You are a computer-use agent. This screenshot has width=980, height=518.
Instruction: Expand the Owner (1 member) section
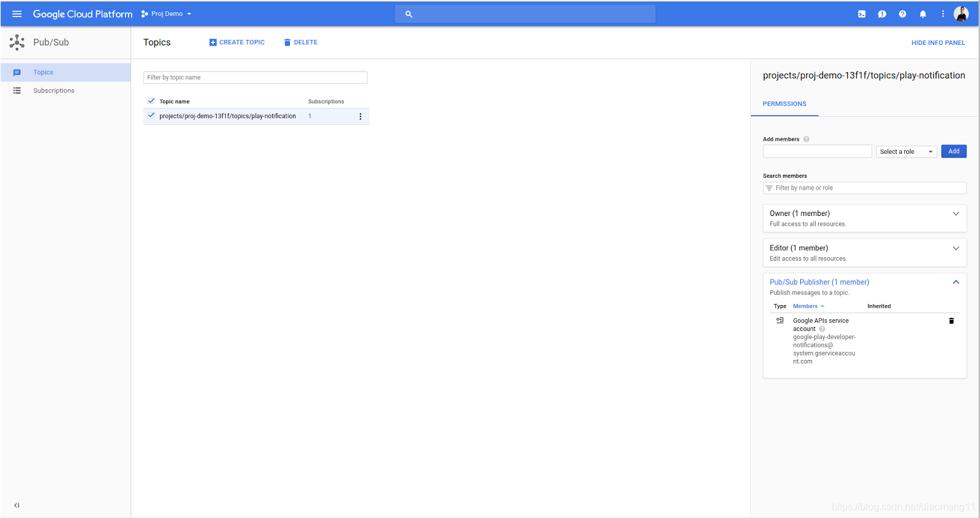point(864,218)
